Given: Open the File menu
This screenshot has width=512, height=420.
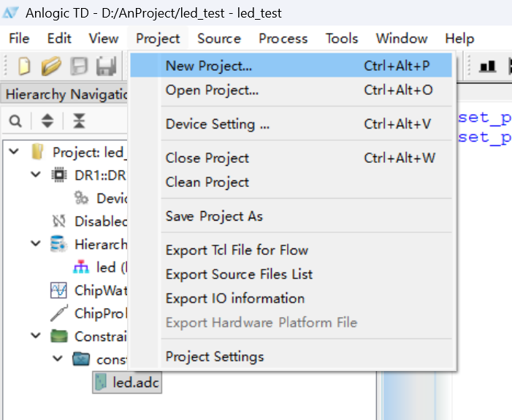Looking at the screenshot, I should click(19, 39).
